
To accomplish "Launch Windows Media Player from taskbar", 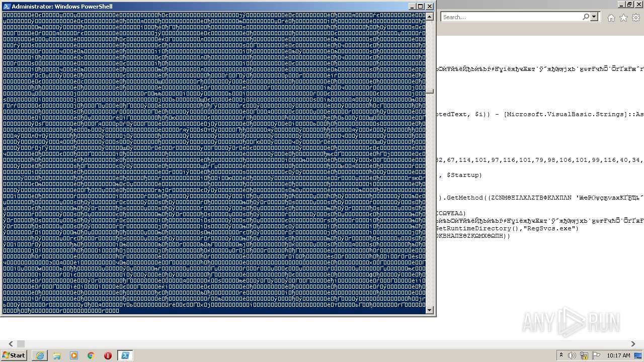I will [74, 355].
